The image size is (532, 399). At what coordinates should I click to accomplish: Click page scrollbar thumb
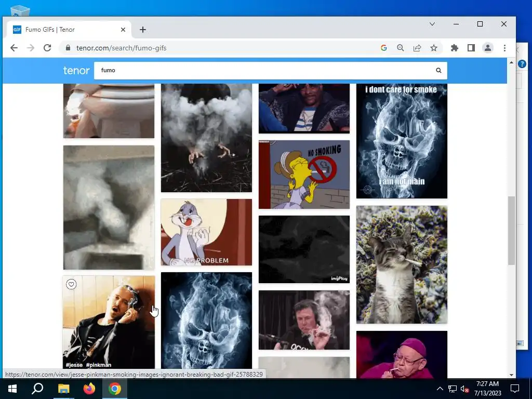click(x=511, y=230)
